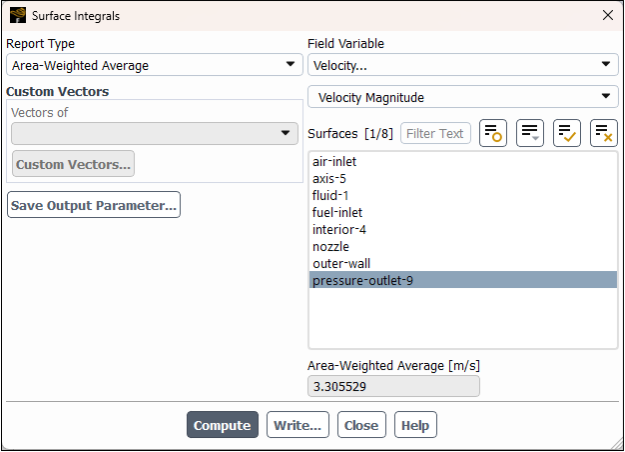The height and width of the screenshot is (452, 625).
Task: Select the fuel-inlet surface
Action: pyautogui.click(x=337, y=212)
